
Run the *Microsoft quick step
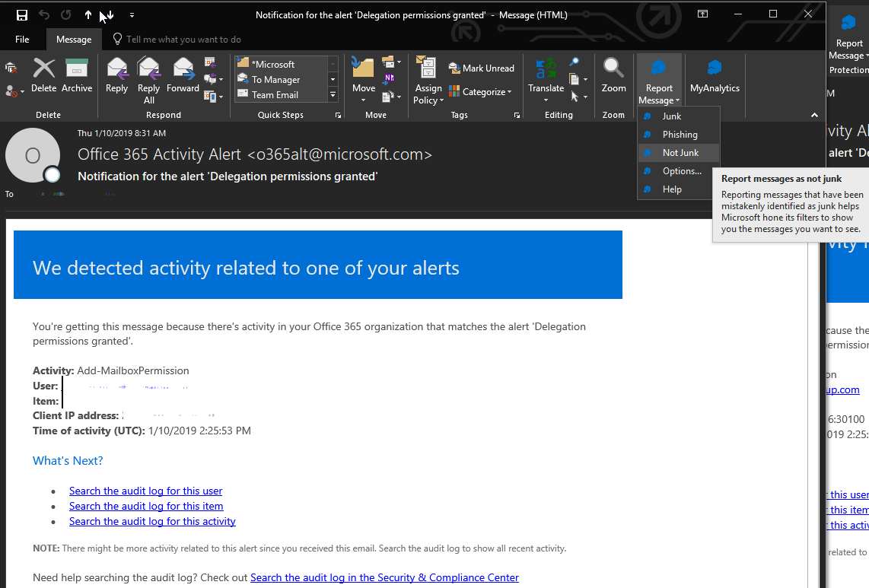[x=282, y=64]
